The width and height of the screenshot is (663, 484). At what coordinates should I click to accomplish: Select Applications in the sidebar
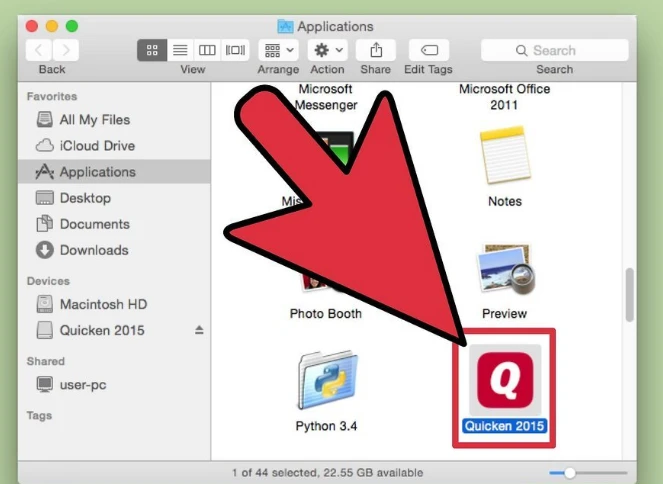[x=114, y=172]
